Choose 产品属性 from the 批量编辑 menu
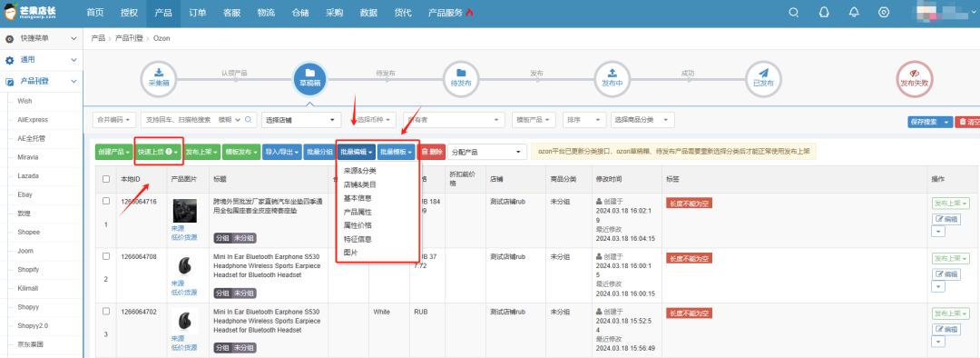This screenshot has width=980, height=358. [x=358, y=212]
